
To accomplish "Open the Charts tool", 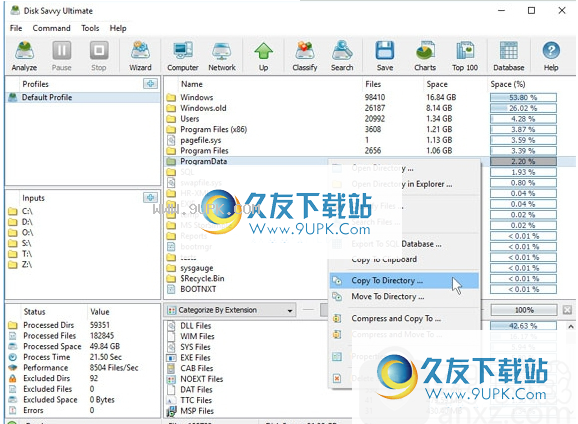I will 425,56.
